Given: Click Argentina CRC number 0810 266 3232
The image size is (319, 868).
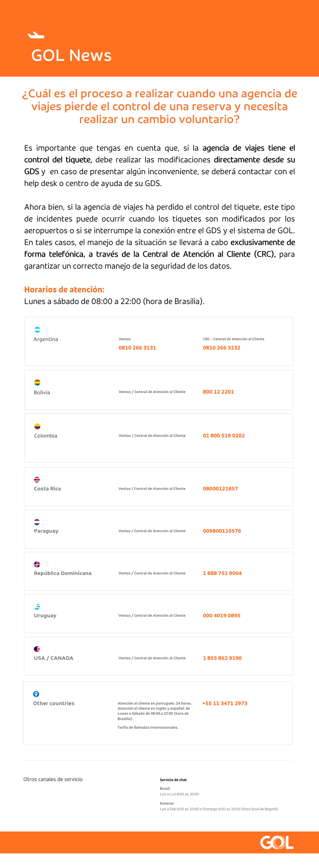Looking at the screenshot, I should (221, 348).
